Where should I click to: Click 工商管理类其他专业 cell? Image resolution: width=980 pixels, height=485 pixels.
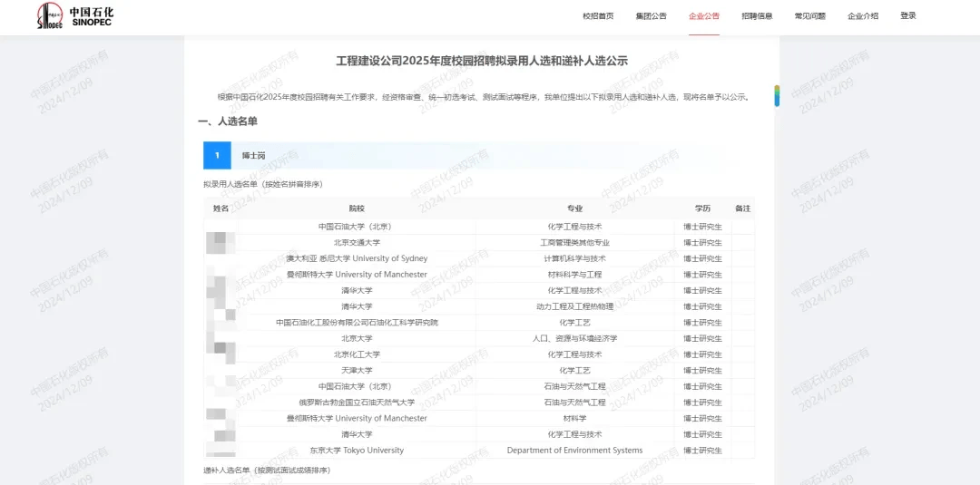574,243
